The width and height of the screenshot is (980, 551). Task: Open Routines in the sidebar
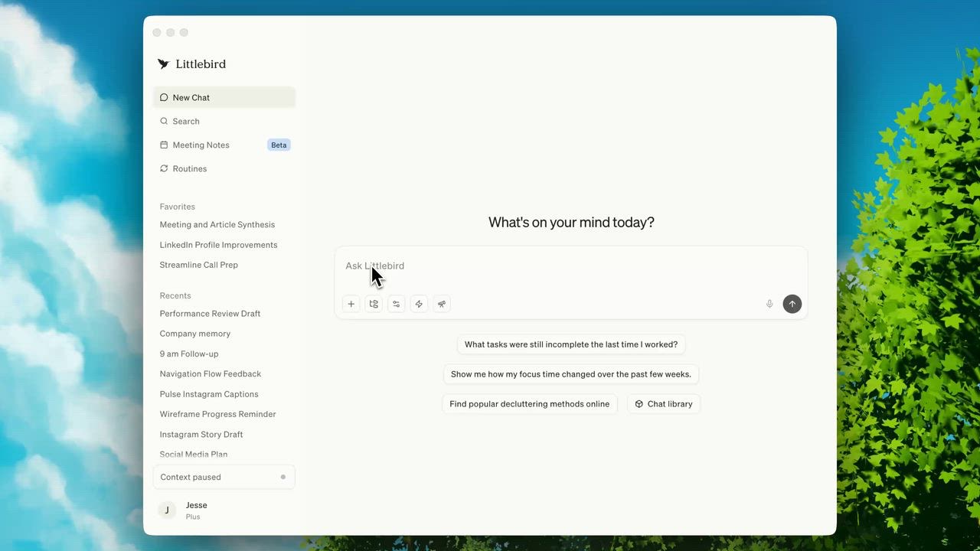point(224,168)
